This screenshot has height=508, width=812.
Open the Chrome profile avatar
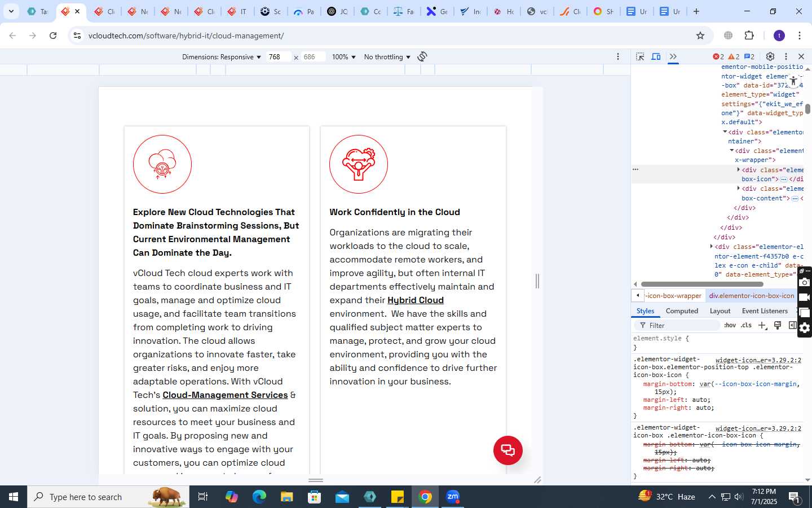click(779, 36)
